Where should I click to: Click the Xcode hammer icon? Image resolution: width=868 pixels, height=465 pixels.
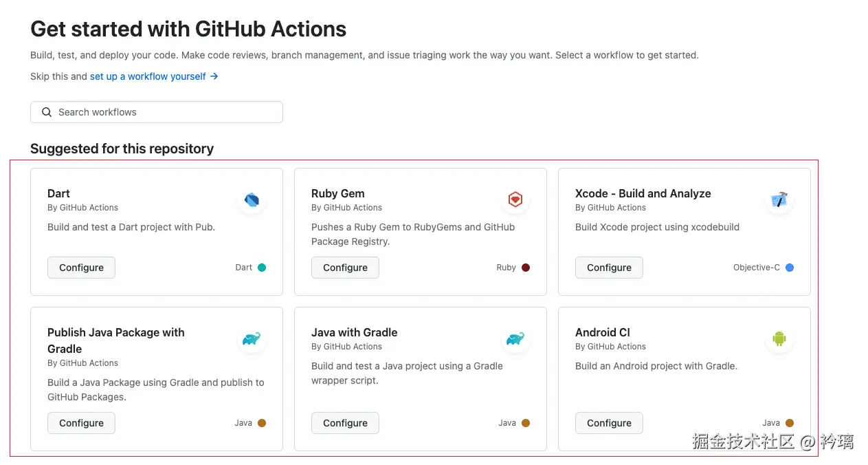(x=779, y=200)
